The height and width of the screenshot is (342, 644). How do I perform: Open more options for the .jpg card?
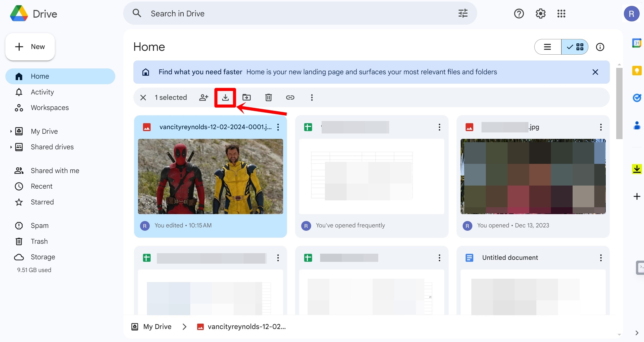[601, 127]
